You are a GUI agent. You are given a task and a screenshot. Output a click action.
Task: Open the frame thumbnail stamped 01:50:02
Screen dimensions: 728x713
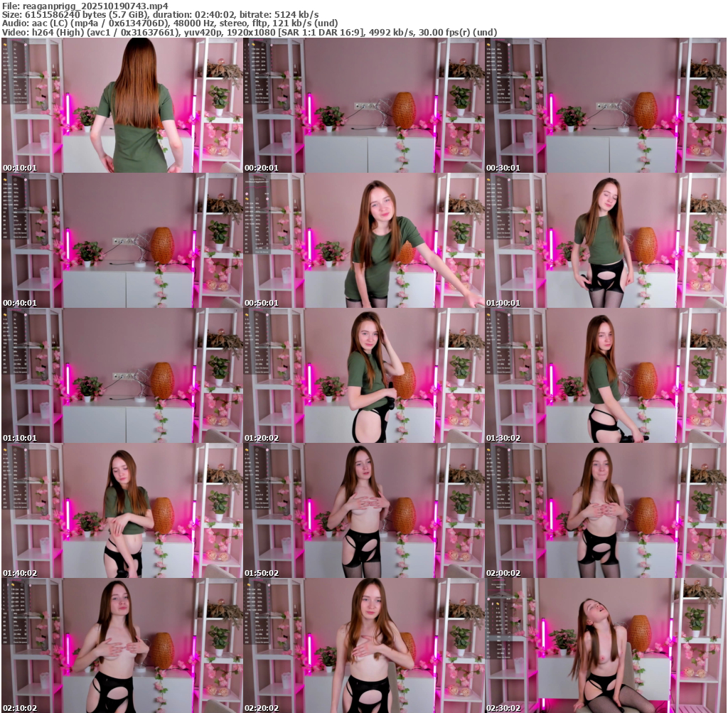click(x=364, y=510)
